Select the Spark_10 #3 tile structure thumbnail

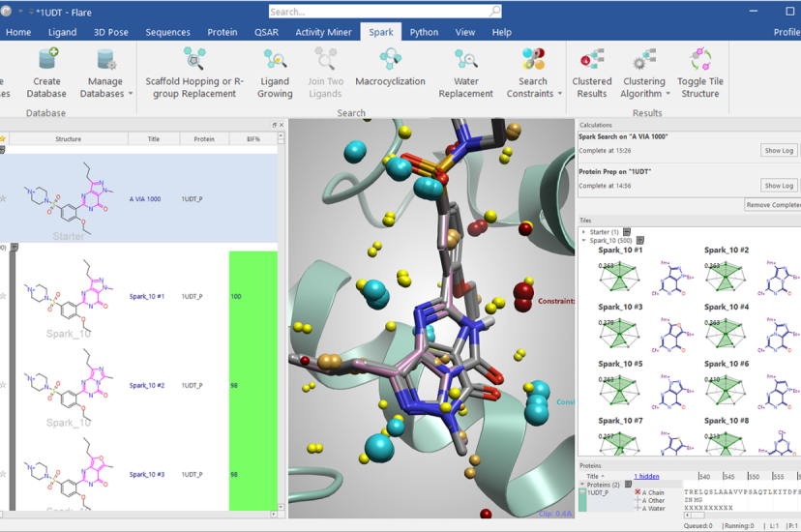(x=674, y=336)
